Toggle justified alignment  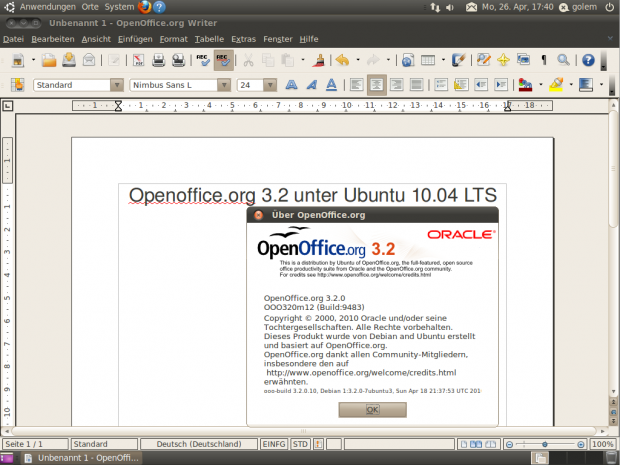[416, 85]
